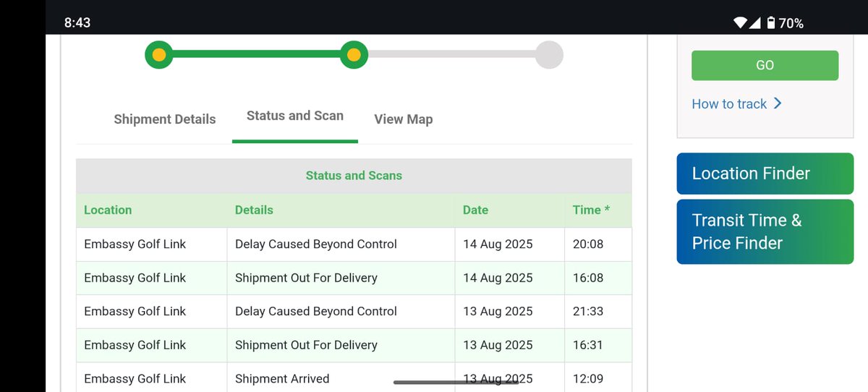Select first progress step marker
The height and width of the screenshot is (392, 868).
159,55
